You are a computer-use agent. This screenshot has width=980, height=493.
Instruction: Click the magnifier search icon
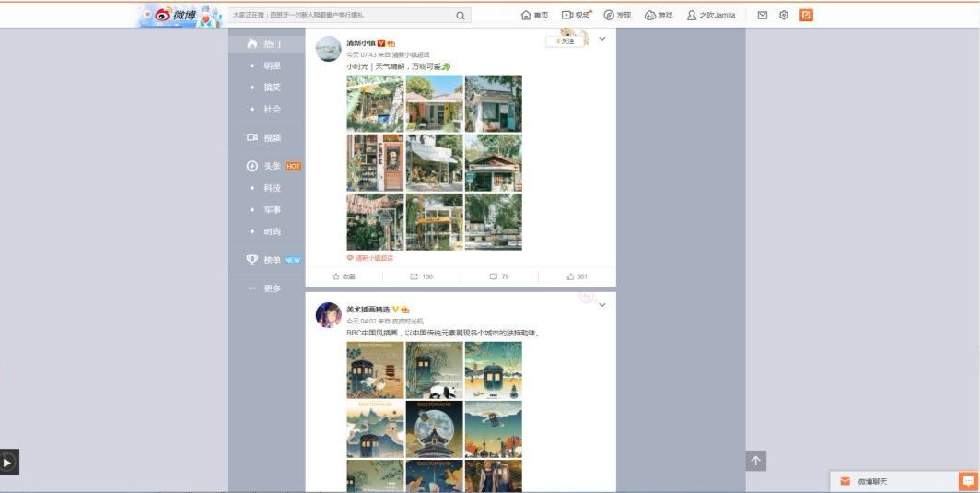(x=460, y=16)
